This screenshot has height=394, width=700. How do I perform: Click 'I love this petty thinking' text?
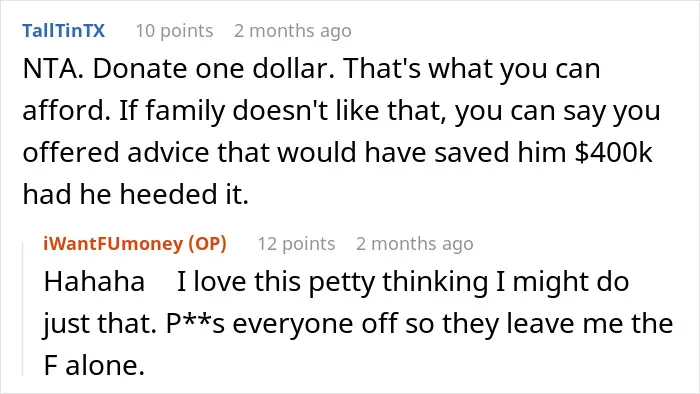click(333, 283)
